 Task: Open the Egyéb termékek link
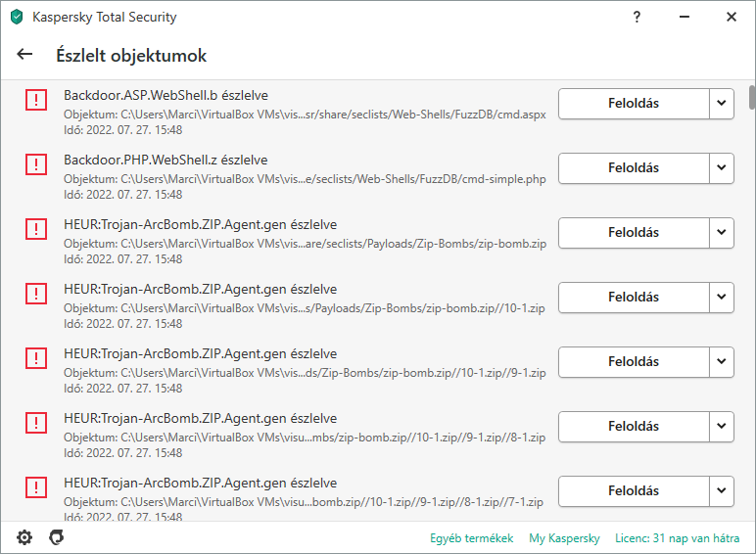pyautogui.click(x=472, y=538)
